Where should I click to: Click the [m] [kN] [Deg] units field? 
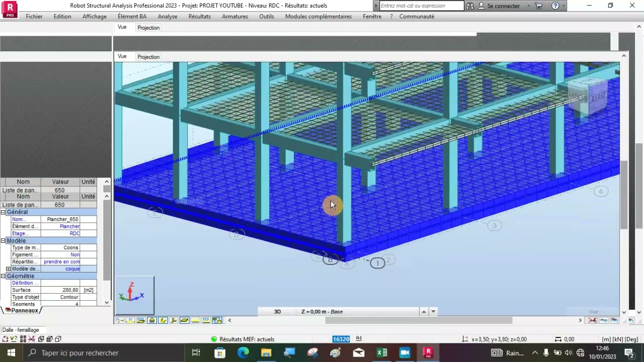click(620, 339)
